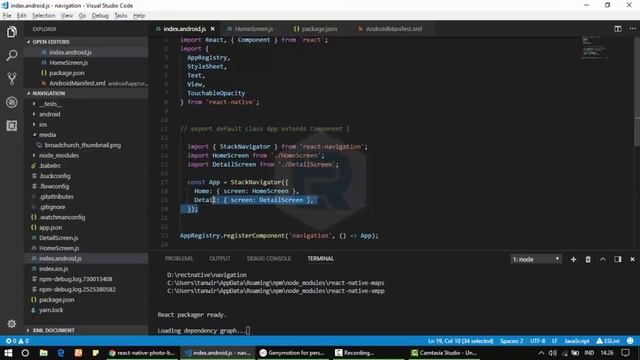The width and height of the screenshot is (640, 360).
Task: Collapse the NAVIGATION folder section
Action: pos(87,93)
